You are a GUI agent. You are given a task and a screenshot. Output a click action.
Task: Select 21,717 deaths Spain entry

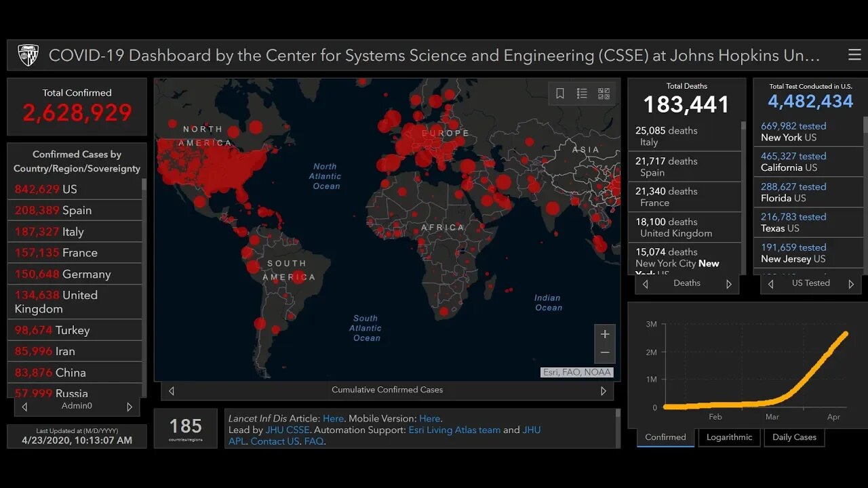(x=684, y=167)
